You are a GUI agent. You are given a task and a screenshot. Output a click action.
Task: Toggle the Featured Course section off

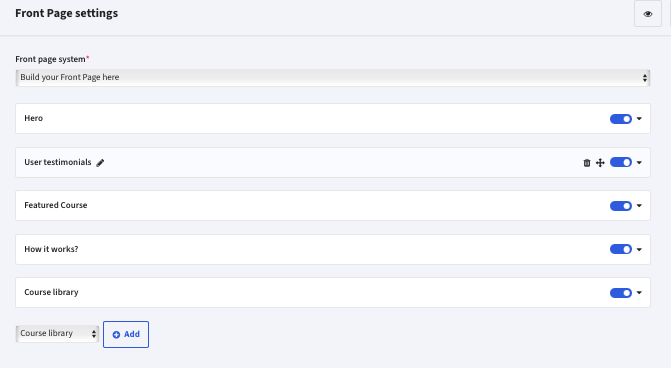[x=621, y=206]
